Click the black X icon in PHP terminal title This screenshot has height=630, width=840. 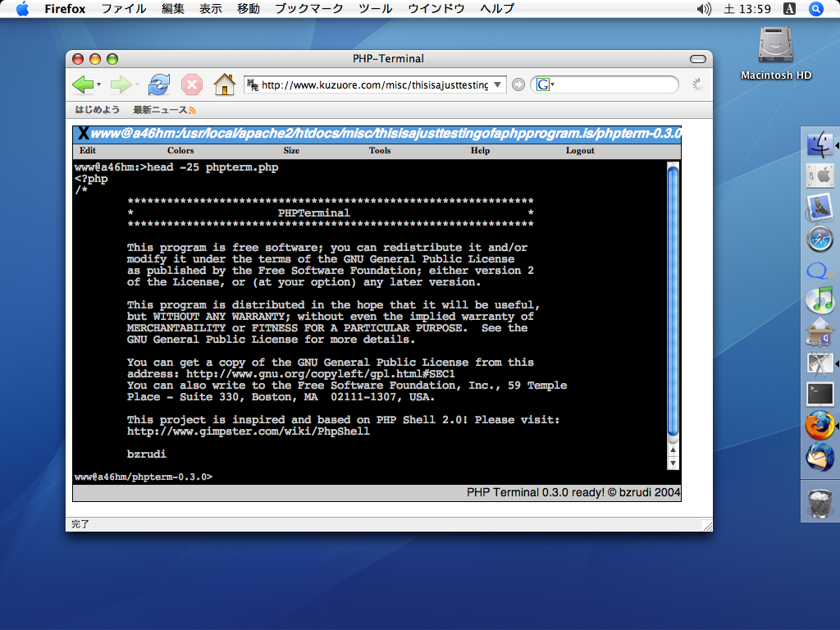[x=83, y=134]
